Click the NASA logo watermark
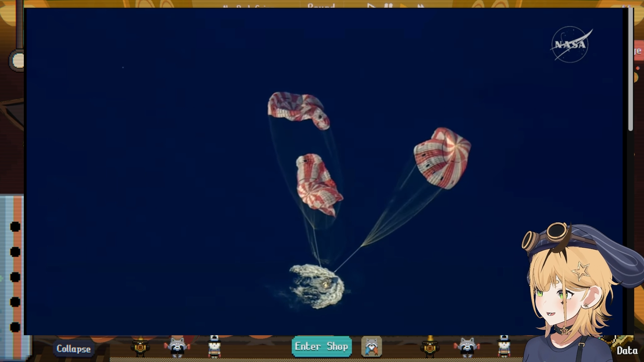This screenshot has height=362, width=644. [570, 44]
